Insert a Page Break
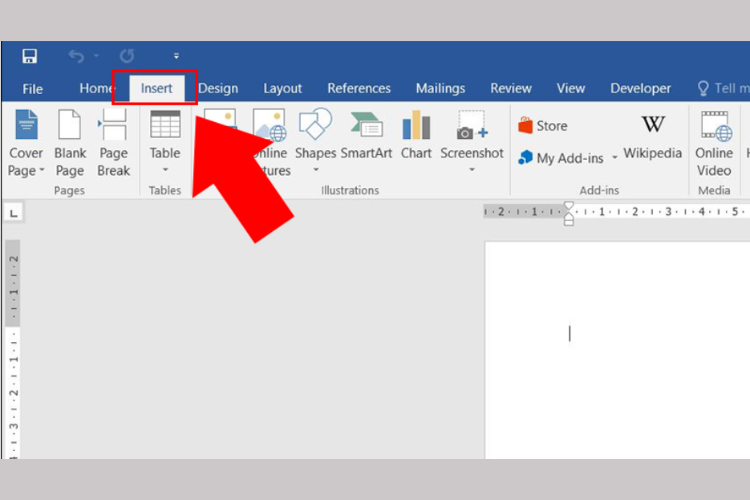This screenshot has height=500, width=750. [113, 143]
